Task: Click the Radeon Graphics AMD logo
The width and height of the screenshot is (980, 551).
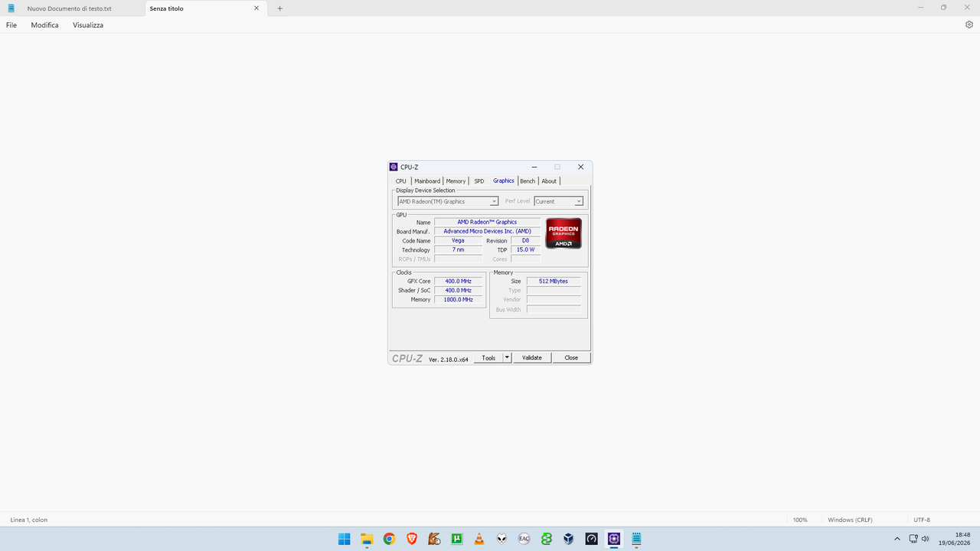Action: [x=563, y=233]
